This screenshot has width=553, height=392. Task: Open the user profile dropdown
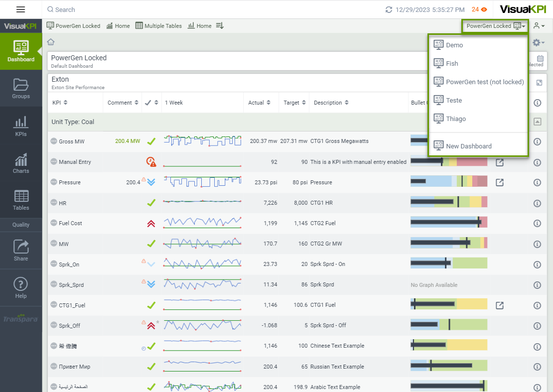point(539,26)
